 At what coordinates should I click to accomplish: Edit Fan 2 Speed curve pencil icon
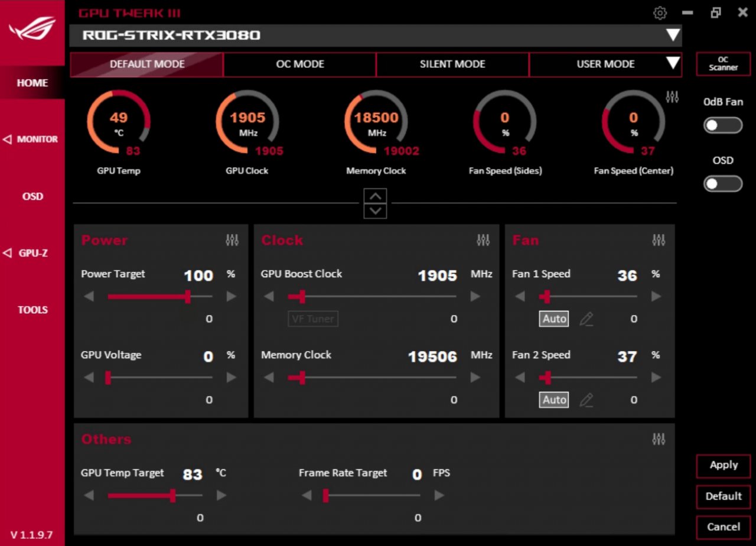586,400
